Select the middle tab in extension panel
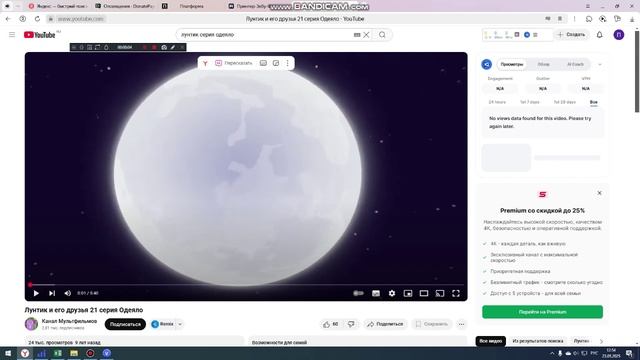The width and height of the screenshot is (640, 360). click(543, 64)
